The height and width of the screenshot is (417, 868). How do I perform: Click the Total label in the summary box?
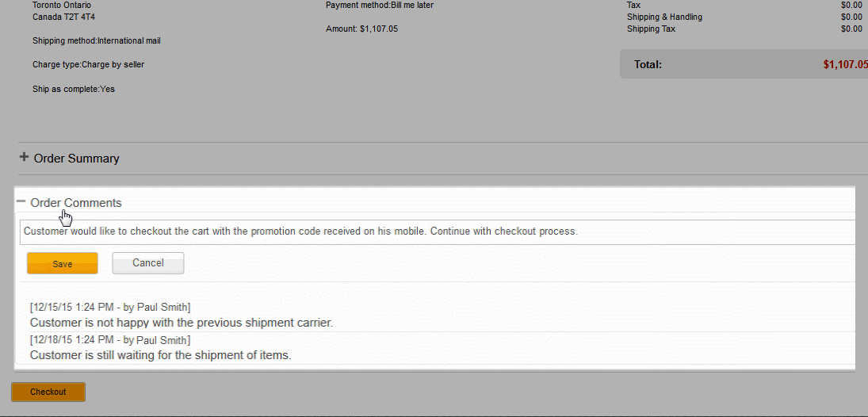648,64
